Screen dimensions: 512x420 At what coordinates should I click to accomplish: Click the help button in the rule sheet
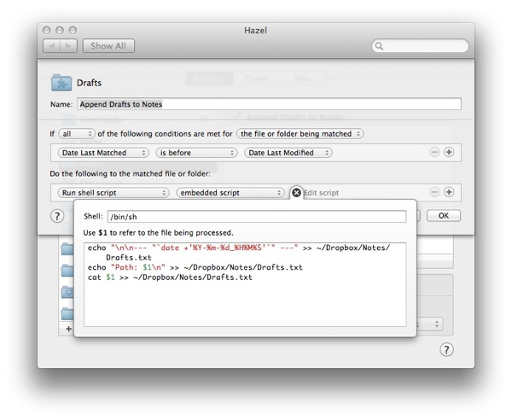point(57,216)
